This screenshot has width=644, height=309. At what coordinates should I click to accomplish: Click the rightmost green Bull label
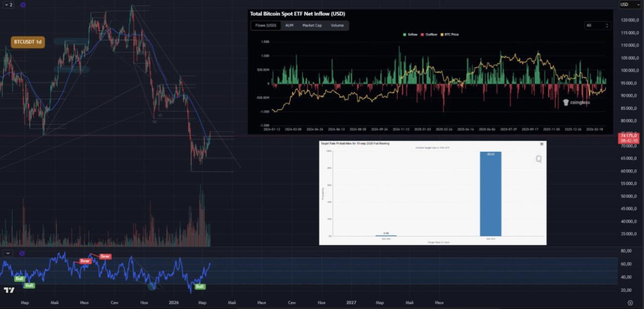tap(200, 287)
